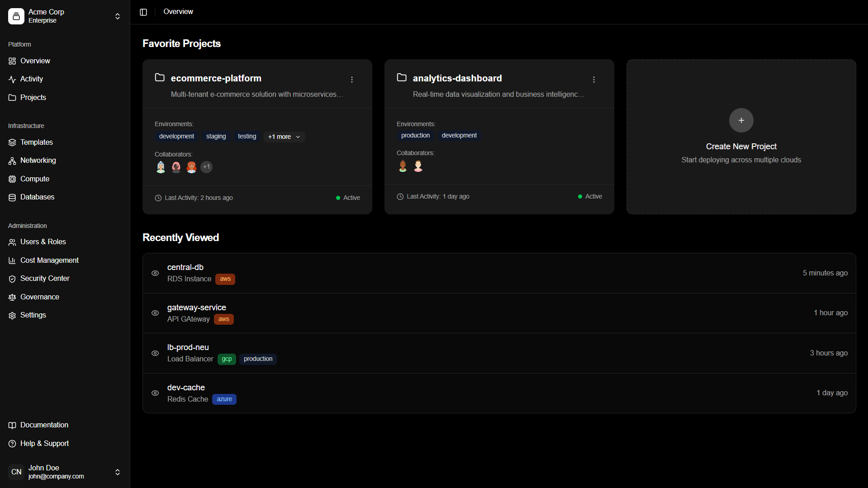The height and width of the screenshot is (488, 868).
Task: Expand the +1 more environments dropdown
Action: [284, 137]
